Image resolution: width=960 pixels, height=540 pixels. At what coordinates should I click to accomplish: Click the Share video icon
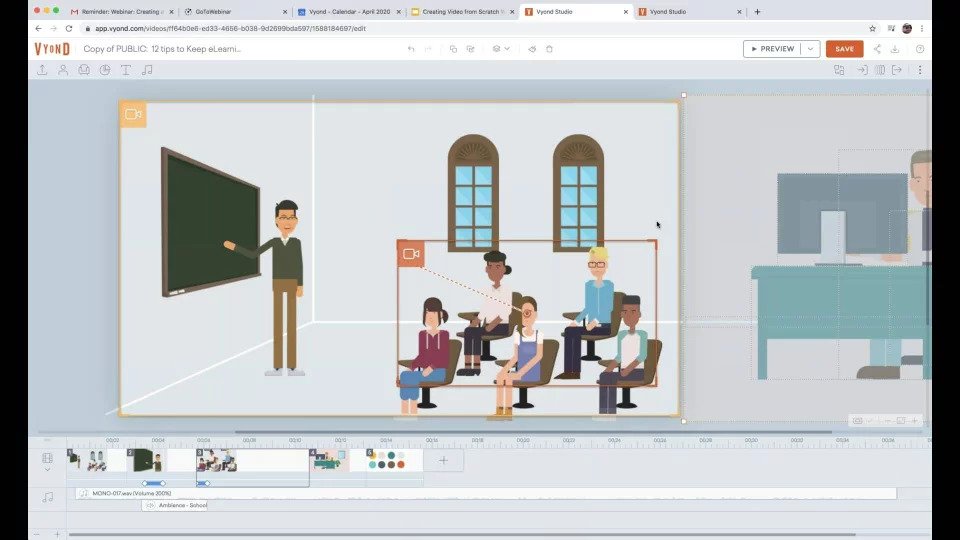click(x=877, y=49)
